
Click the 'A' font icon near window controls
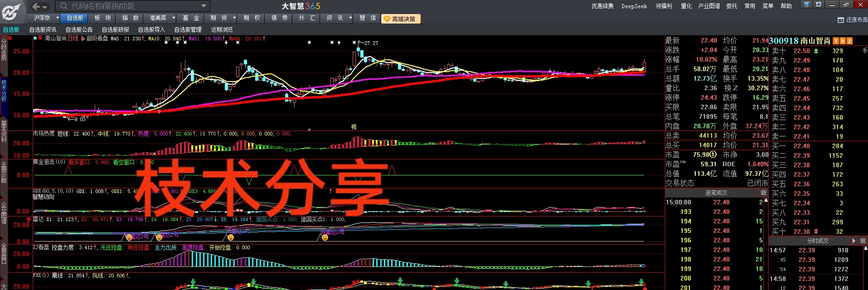pyautogui.click(x=818, y=5)
